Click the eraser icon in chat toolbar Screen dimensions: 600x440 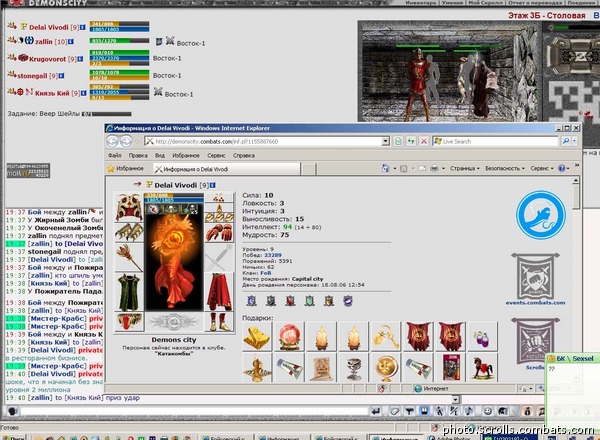point(394,411)
